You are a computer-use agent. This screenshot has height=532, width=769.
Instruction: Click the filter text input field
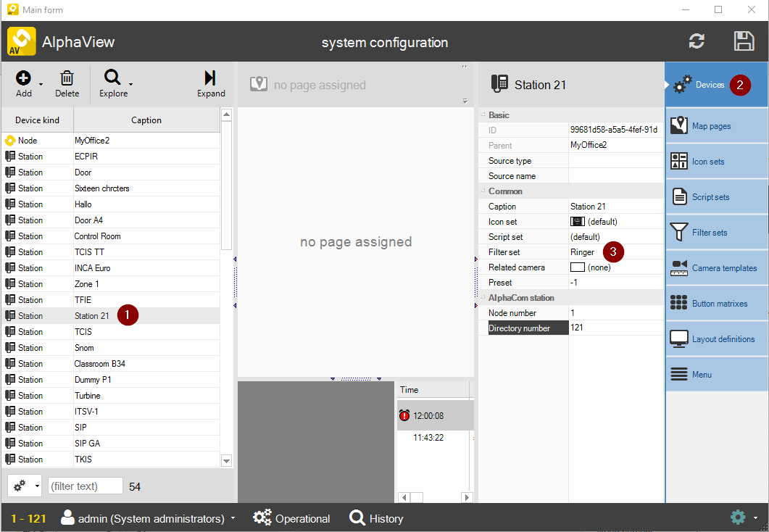[86, 486]
